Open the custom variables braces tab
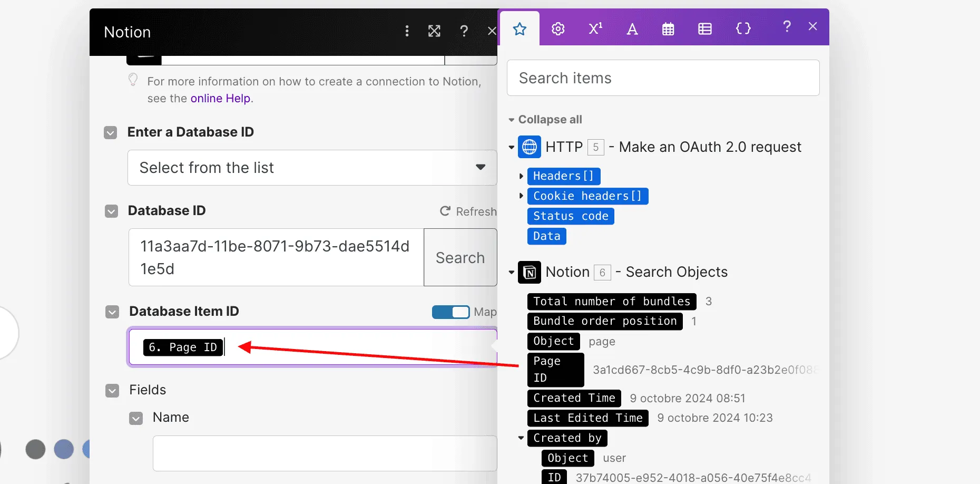The image size is (980, 484). 743,28
